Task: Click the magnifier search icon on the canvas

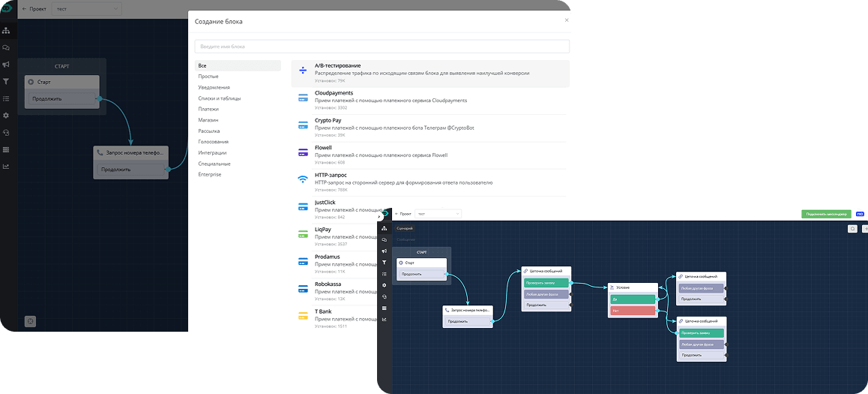Action: point(852,229)
